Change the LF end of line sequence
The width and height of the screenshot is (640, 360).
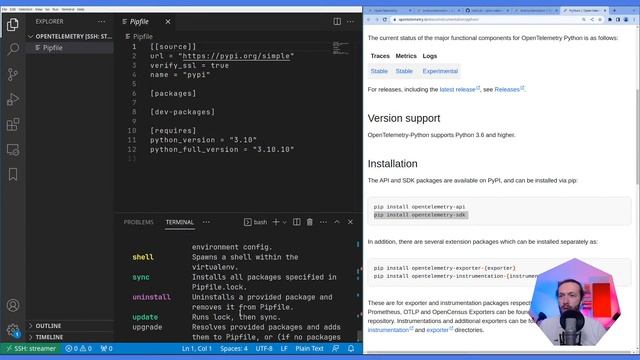point(284,349)
